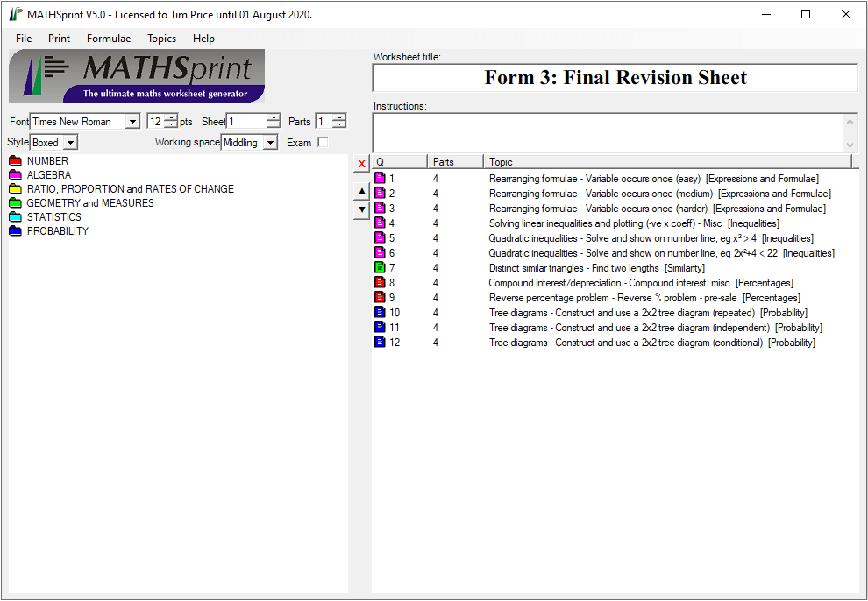The width and height of the screenshot is (868, 601).
Task: Increase the font size with the stepper
Action: (x=170, y=118)
